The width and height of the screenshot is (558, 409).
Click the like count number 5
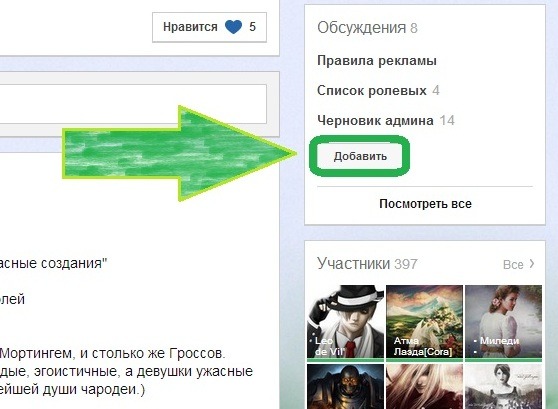pos(252,27)
